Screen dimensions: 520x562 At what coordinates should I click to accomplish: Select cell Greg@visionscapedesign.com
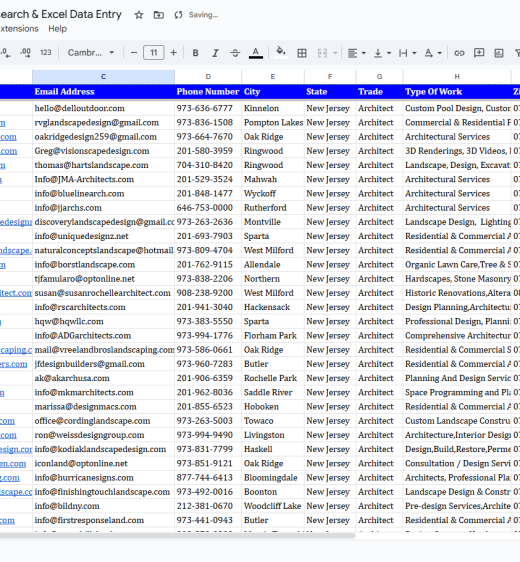[103, 151]
